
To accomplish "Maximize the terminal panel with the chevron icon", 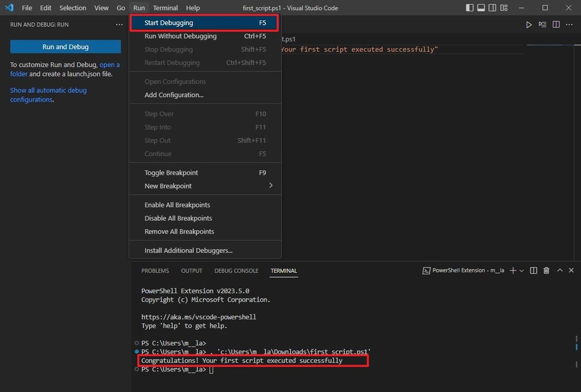I will (x=559, y=270).
